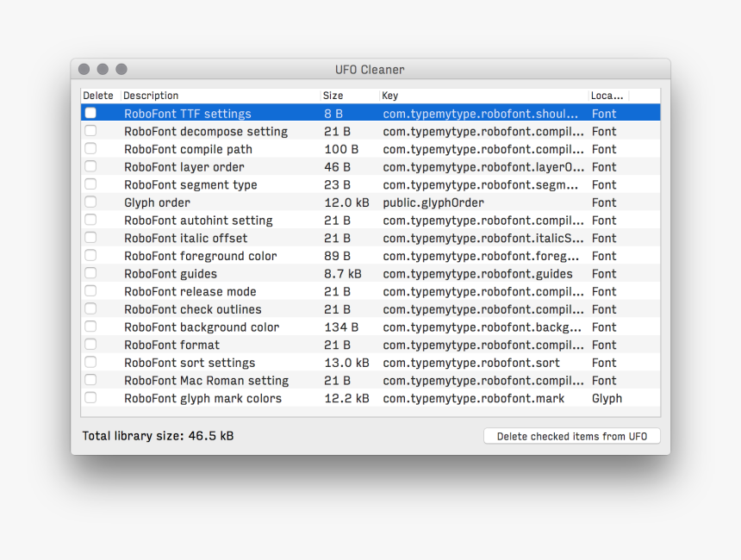The image size is (741, 560).
Task: Click the Total library size label
Action: tap(158, 436)
